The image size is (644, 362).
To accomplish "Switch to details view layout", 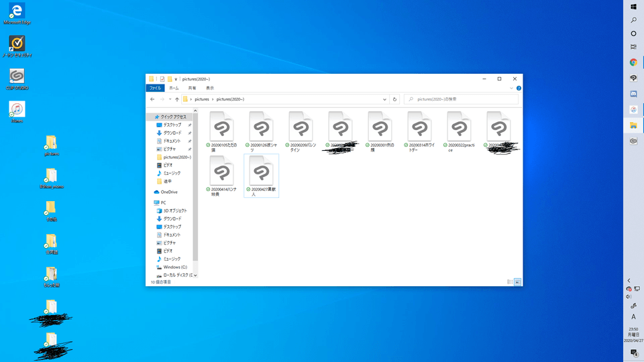I will pos(510,282).
